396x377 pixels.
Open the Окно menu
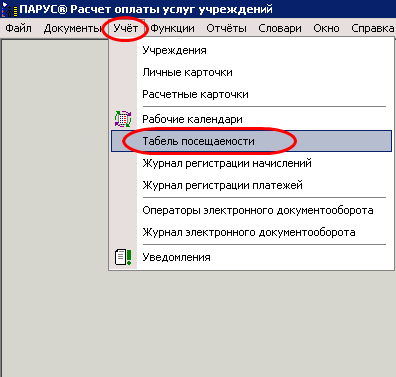click(326, 28)
